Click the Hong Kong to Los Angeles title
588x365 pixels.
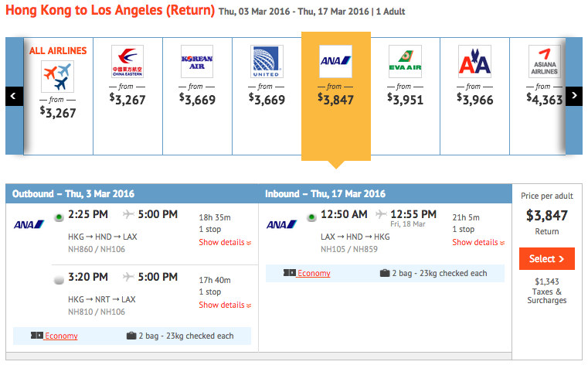pyautogui.click(x=110, y=10)
